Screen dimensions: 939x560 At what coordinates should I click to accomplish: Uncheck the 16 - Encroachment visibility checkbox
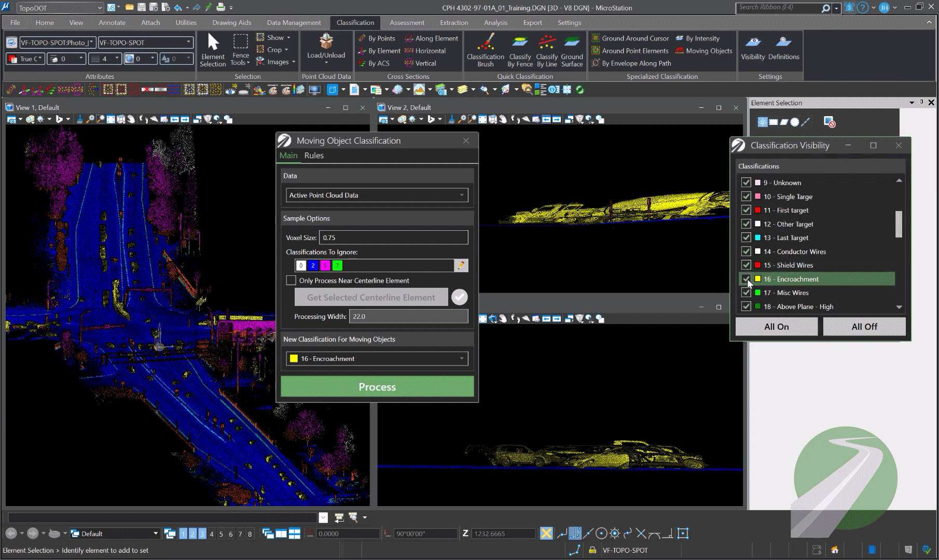click(746, 279)
